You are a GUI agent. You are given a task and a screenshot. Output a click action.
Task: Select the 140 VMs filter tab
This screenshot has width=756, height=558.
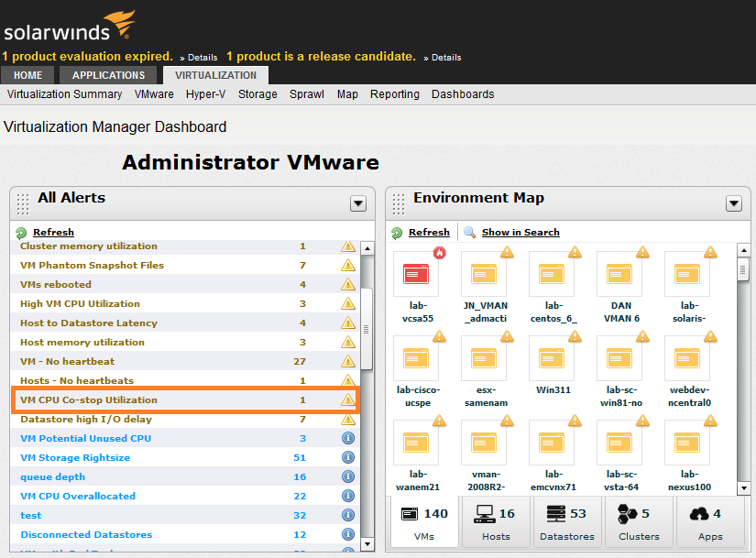pos(424,522)
